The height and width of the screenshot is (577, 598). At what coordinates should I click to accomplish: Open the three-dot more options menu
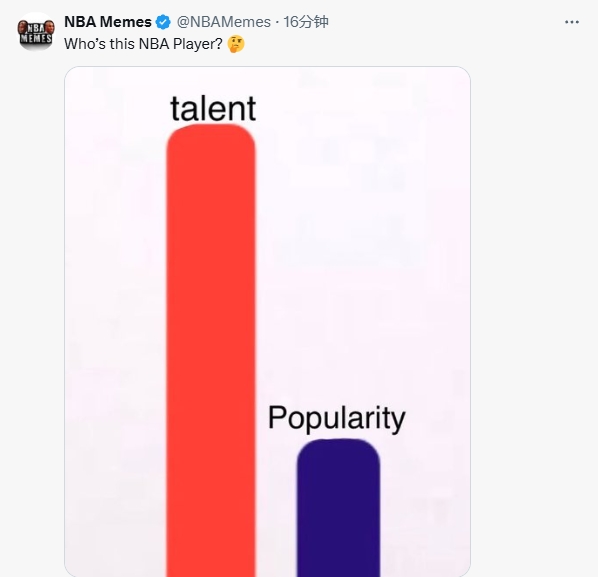[572, 22]
